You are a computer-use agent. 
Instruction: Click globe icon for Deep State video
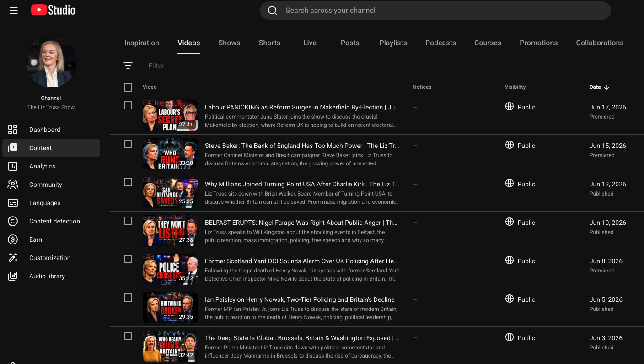pos(510,337)
